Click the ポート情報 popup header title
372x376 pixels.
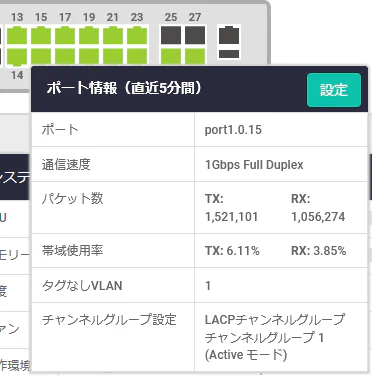point(124,88)
